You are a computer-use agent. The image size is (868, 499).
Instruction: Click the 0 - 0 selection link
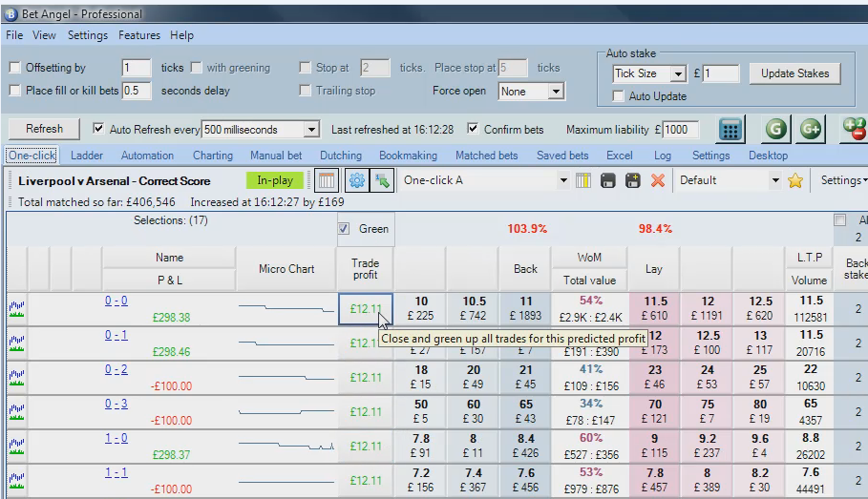pyautogui.click(x=116, y=301)
